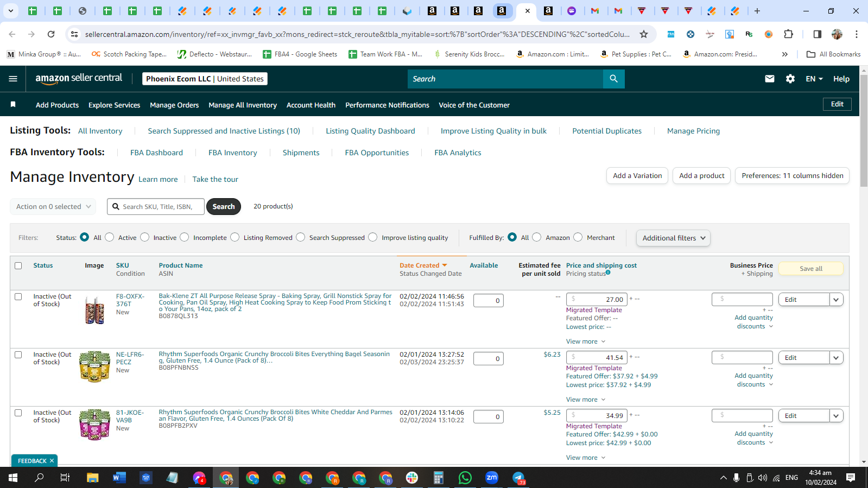Screen dimensions: 868x488
Task: Click the inventory SKU search field
Action: click(x=156, y=207)
